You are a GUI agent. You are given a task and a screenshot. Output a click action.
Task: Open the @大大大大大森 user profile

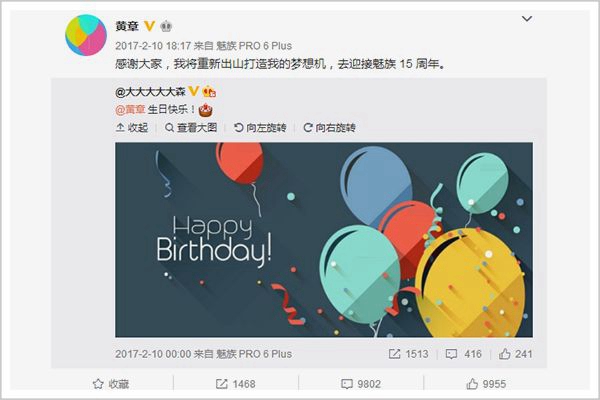tap(150, 91)
